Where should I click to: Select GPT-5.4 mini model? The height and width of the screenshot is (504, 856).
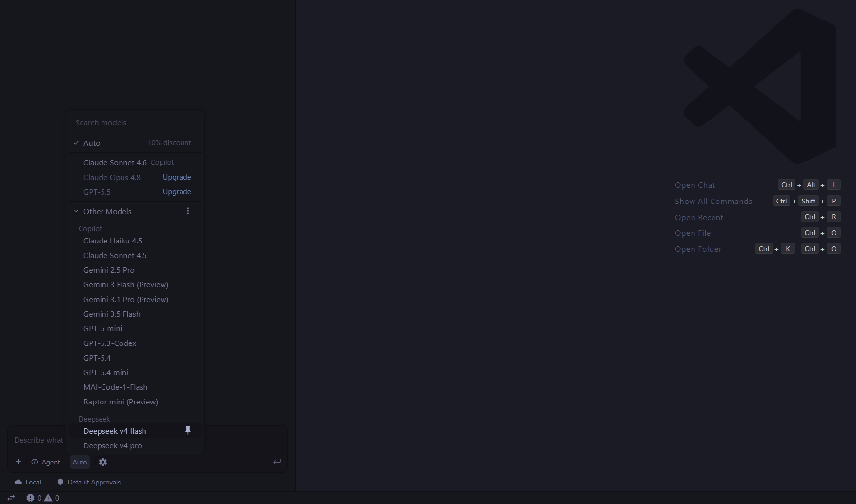tap(135, 372)
